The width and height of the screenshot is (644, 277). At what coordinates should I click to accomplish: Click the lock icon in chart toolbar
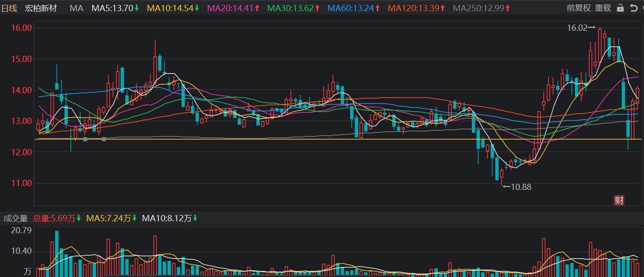click(x=620, y=8)
